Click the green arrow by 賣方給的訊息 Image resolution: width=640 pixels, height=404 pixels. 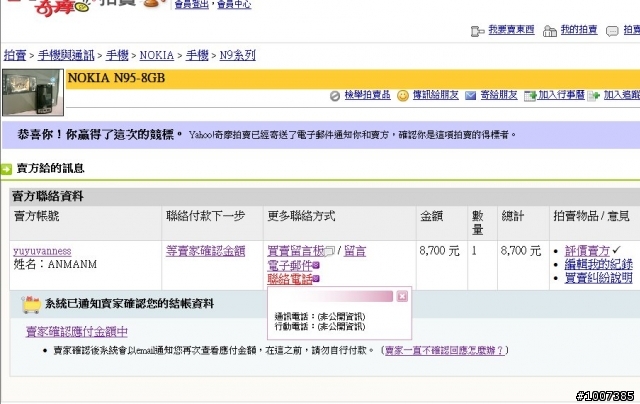pyautogui.click(x=7, y=169)
